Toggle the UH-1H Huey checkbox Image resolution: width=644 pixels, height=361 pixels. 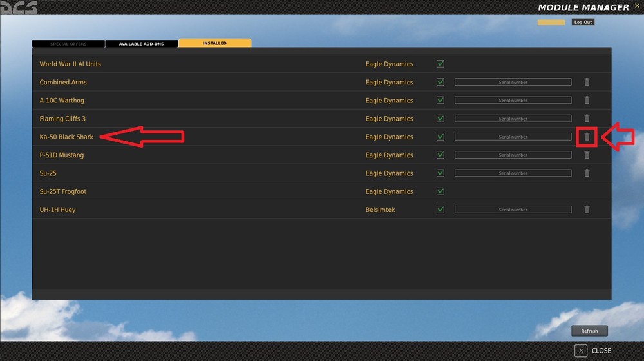coord(440,210)
